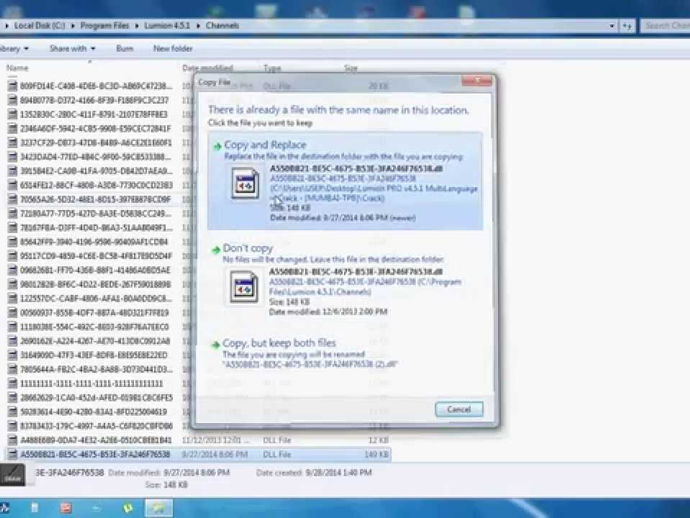This screenshot has height=518, width=690.
Task: Click the green arrow beside keep both files
Action: (215, 345)
